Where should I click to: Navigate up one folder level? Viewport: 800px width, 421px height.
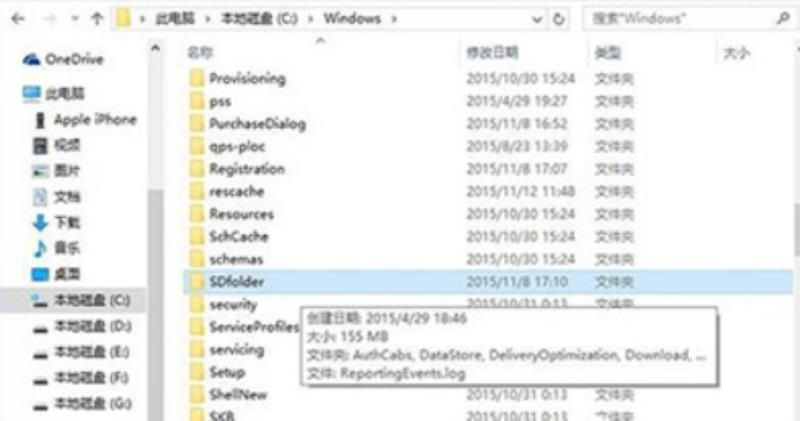pyautogui.click(x=96, y=19)
